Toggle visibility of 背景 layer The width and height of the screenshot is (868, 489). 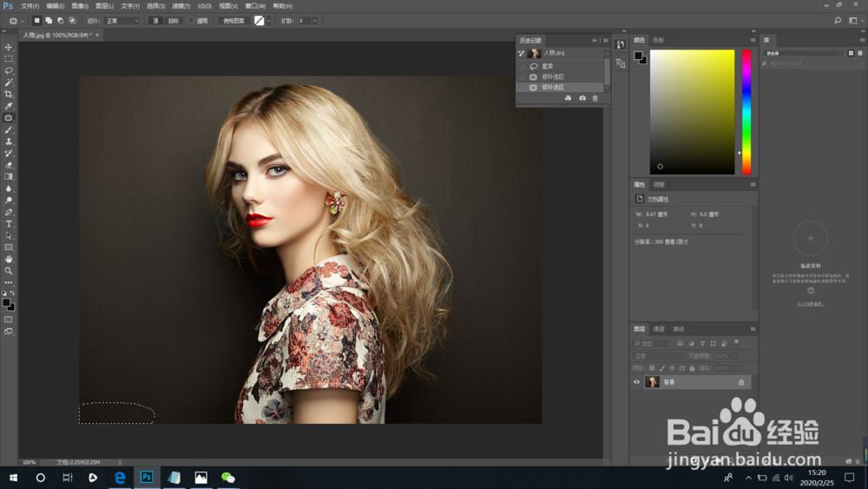636,382
